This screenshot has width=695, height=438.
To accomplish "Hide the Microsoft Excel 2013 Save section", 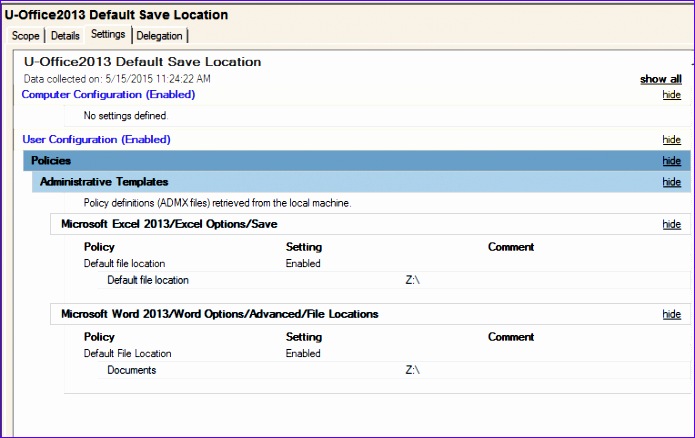I will 672,224.
